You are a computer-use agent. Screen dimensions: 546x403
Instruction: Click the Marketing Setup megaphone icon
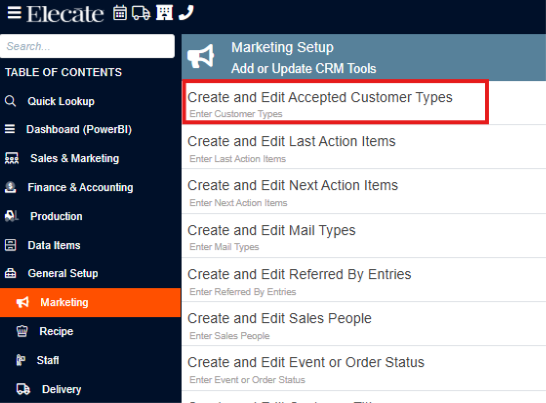point(201,56)
